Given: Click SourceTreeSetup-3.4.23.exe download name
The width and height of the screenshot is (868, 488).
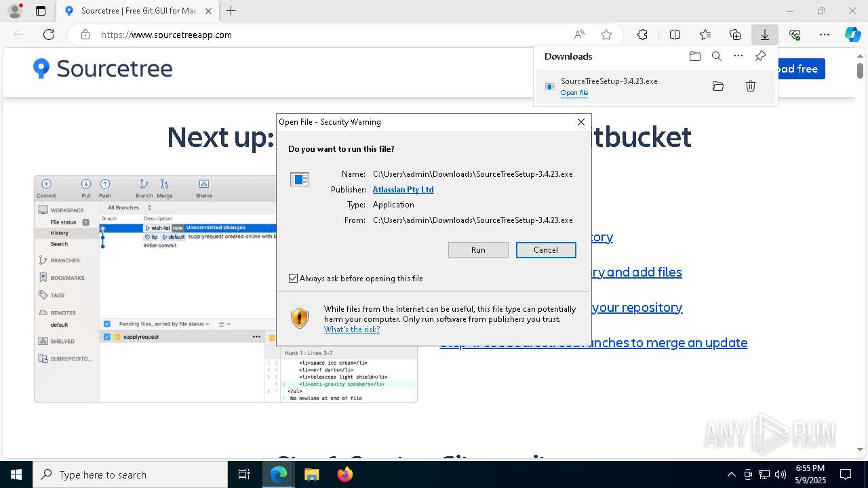Looking at the screenshot, I should pos(609,81).
